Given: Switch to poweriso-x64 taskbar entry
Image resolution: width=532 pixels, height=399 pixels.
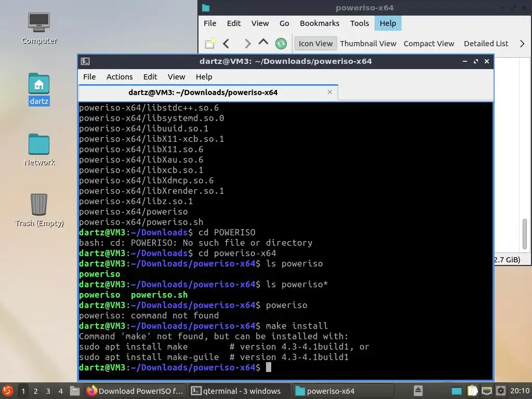Looking at the screenshot, I should [x=343, y=391].
